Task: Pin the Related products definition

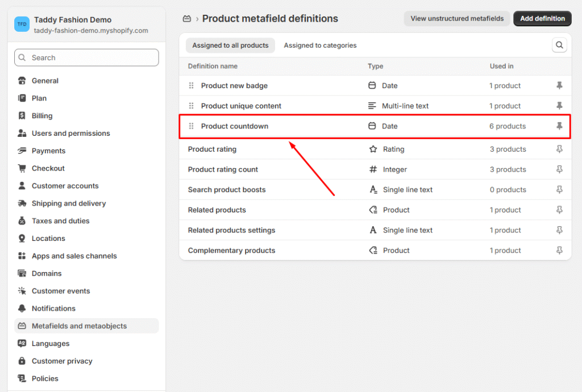Action: (x=559, y=210)
